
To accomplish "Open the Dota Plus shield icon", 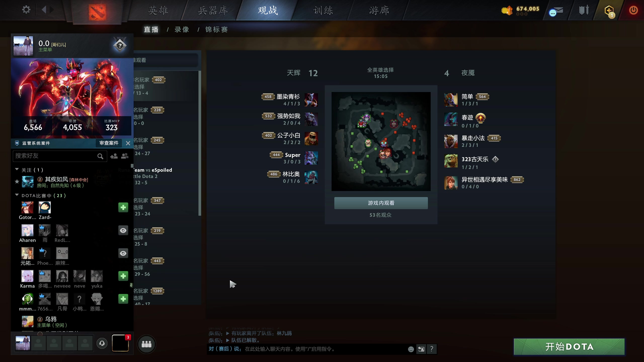I will 609,11.
